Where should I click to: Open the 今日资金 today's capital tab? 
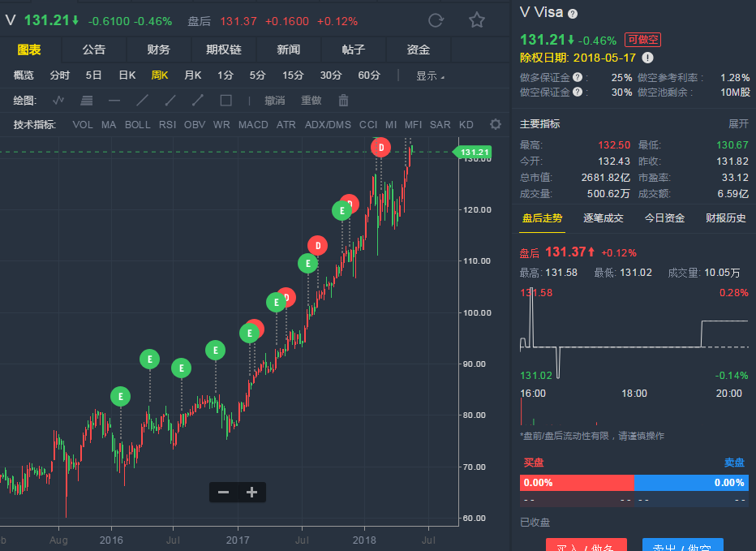coord(664,218)
